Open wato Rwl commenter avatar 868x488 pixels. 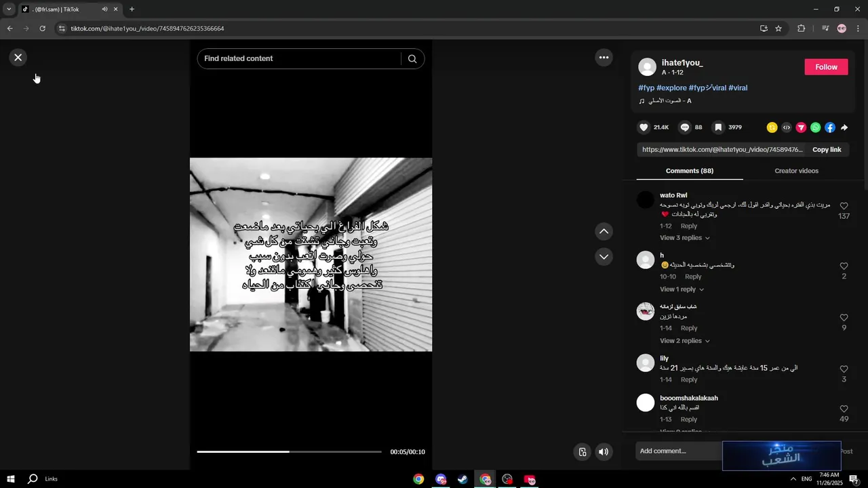pos(646,200)
